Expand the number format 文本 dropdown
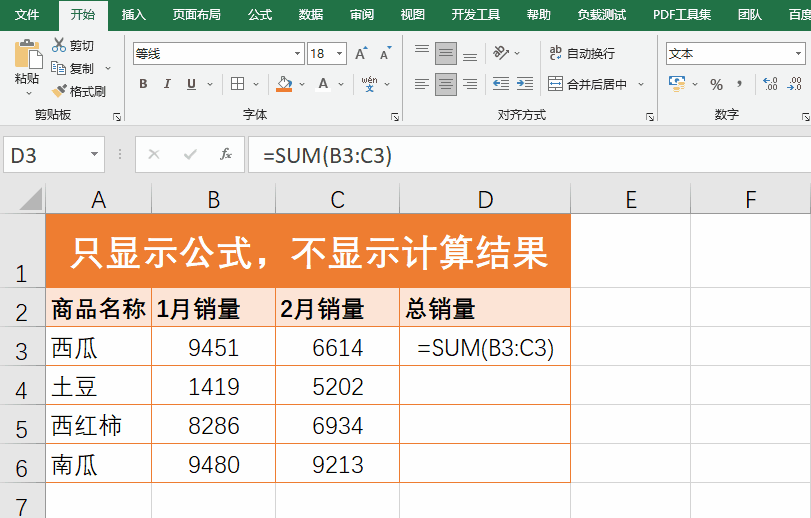Viewport: 811px width, 518px height. pos(799,54)
